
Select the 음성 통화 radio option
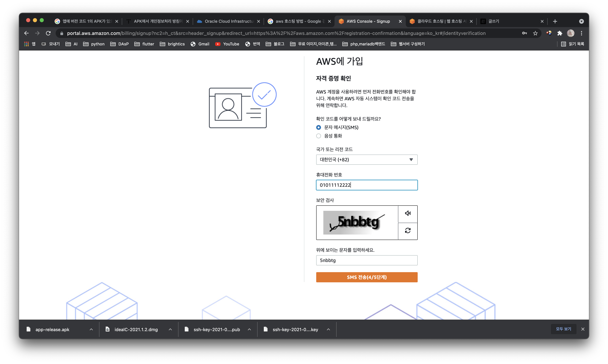[318, 136]
